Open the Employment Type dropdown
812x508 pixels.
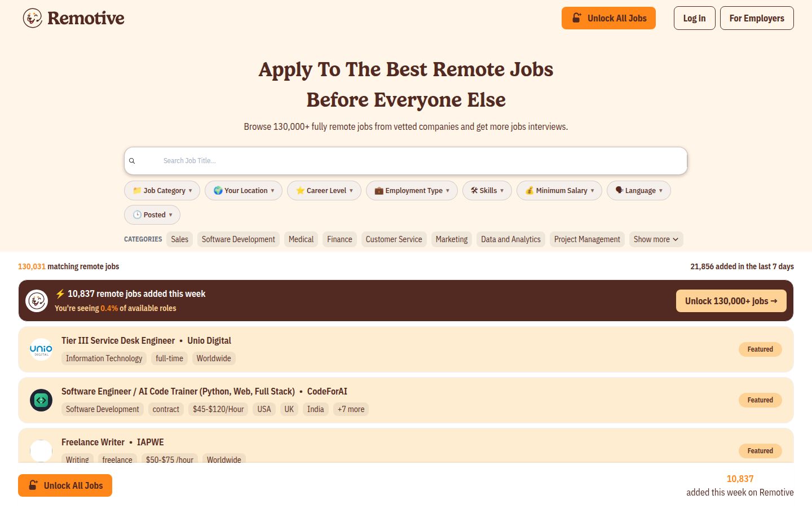click(x=412, y=191)
